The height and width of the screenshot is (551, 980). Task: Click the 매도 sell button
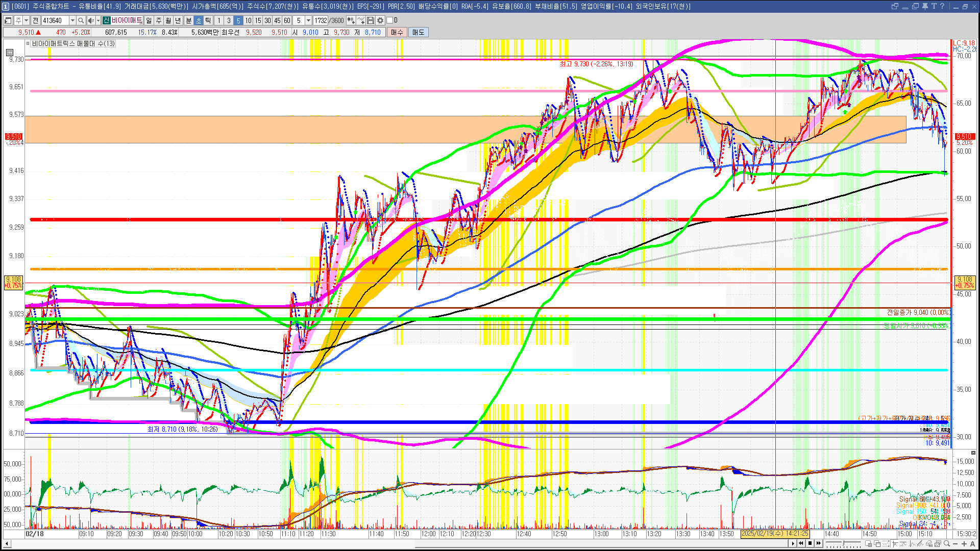(x=418, y=32)
